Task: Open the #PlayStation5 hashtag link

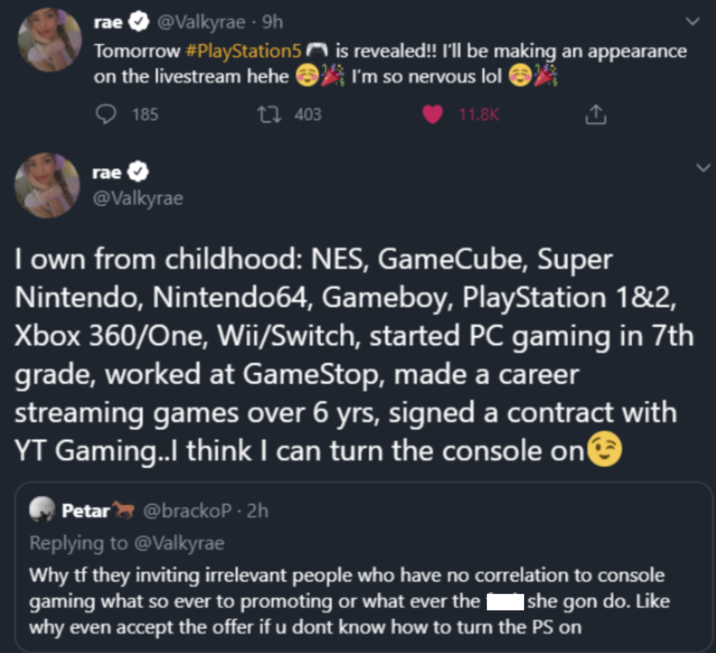Action: click(246, 49)
